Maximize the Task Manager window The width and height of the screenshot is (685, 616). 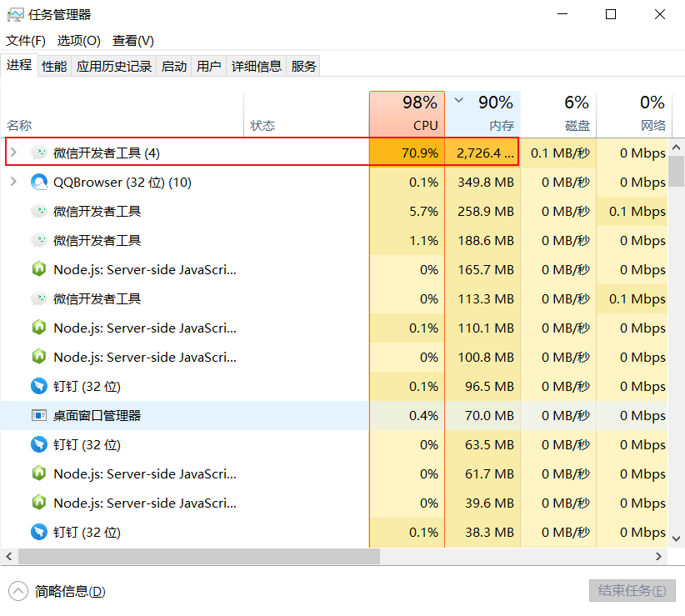click(x=611, y=14)
